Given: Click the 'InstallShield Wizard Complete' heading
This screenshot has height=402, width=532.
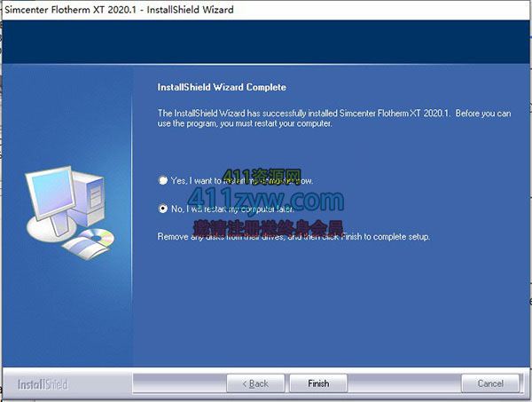Looking at the screenshot, I should click(x=222, y=88).
